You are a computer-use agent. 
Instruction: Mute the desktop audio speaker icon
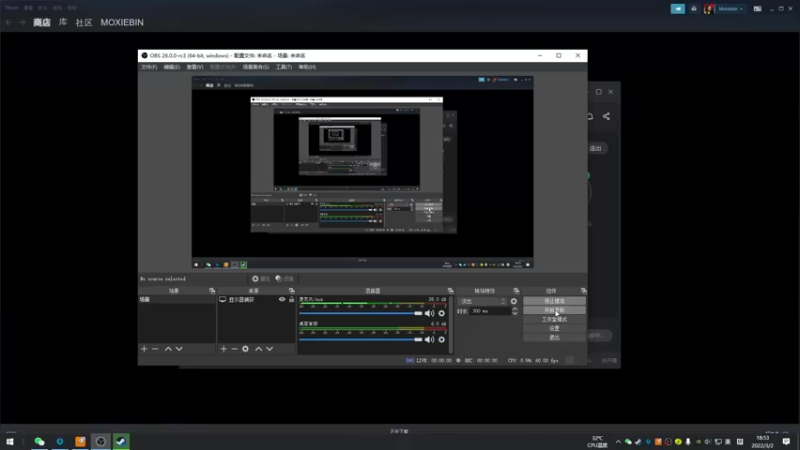click(430, 339)
